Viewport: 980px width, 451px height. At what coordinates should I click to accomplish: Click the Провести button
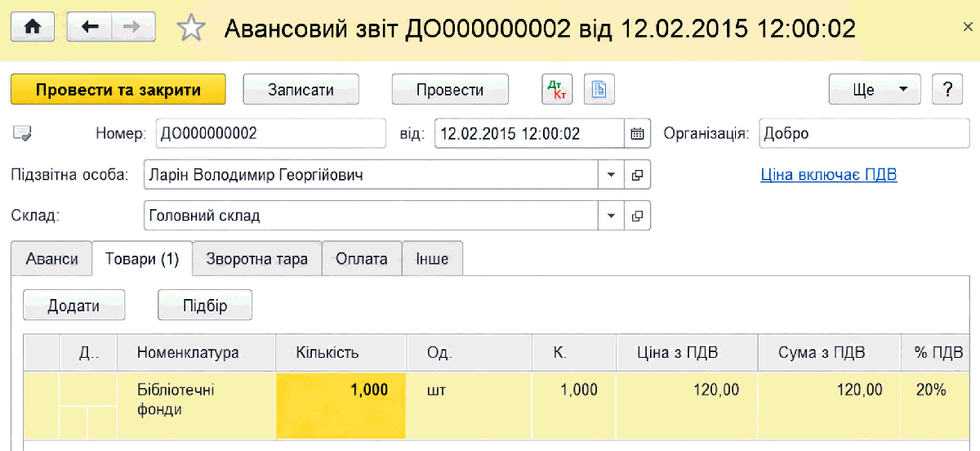[x=450, y=90]
